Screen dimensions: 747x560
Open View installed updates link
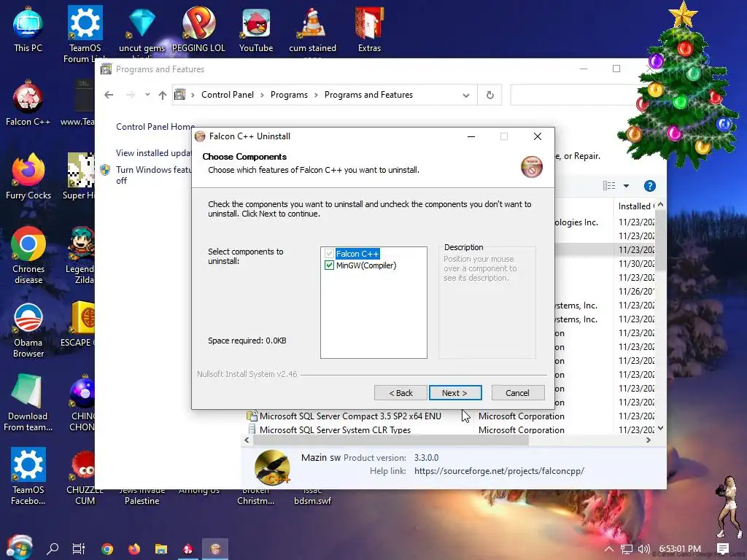coord(153,153)
